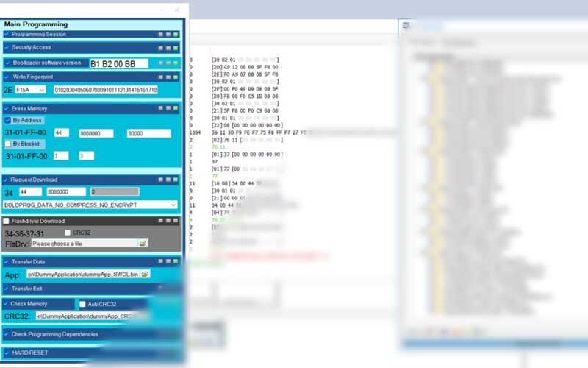The image size is (588, 368).
Task: Click green status square in Transfer Data header
Action: click(175, 261)
